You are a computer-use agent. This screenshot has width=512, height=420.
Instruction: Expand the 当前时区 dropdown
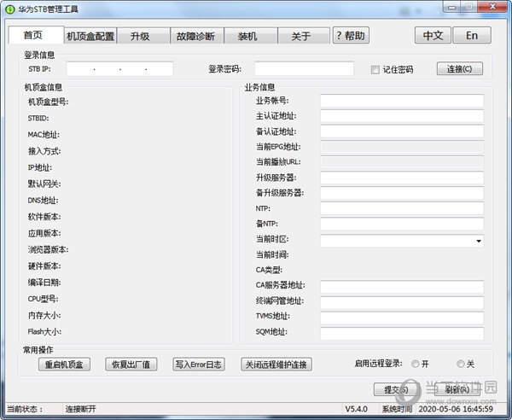[479, 242]
